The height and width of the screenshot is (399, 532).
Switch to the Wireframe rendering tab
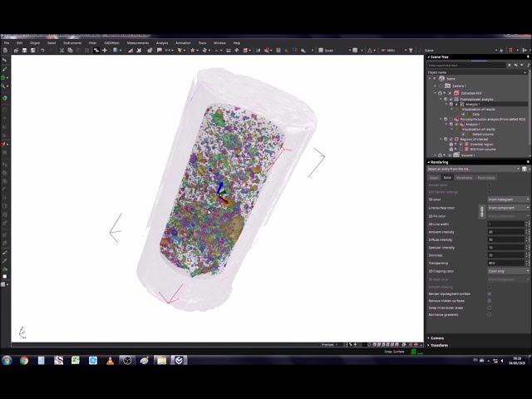(464, 178)
